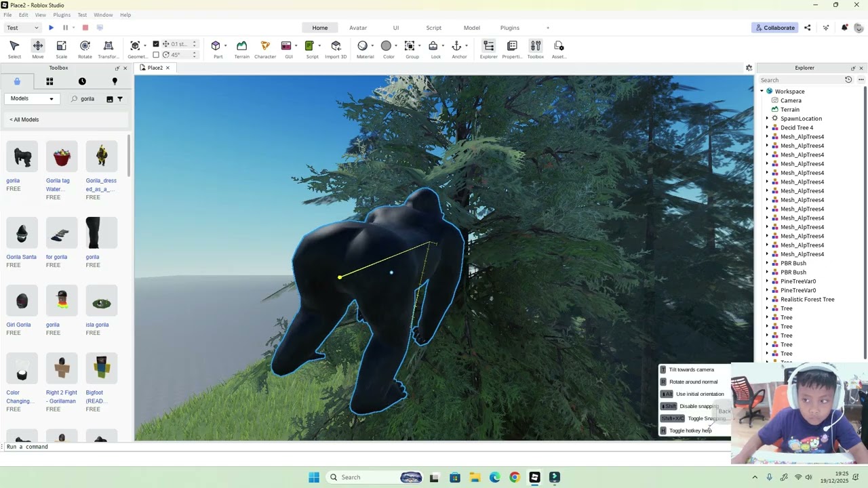
Task: Open viewport settings gear icon
Action: pyautogui.click(x=749, y=68)
